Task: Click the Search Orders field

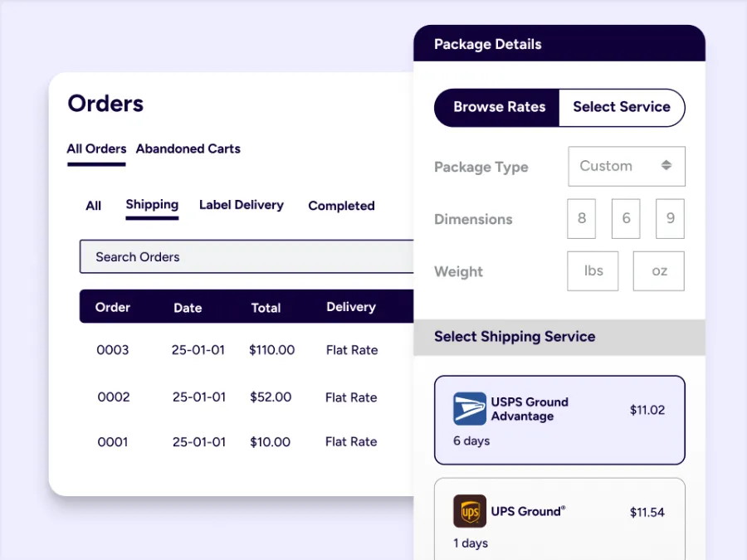Action: [x=247, y=256]
